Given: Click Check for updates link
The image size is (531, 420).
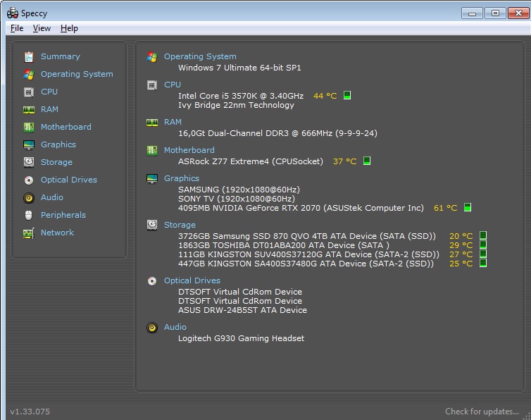Looking at the screenshot, I should coord(482,412).
